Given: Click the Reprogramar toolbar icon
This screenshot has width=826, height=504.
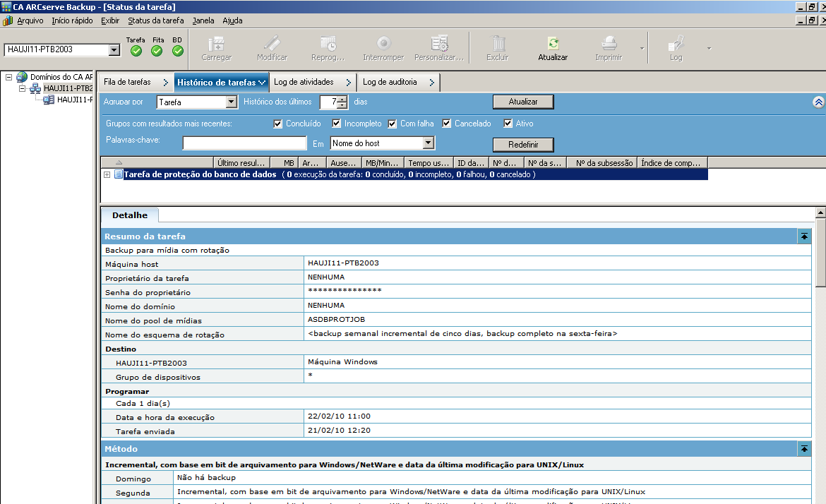Looking at the screenshot, I should pos(328,44).
